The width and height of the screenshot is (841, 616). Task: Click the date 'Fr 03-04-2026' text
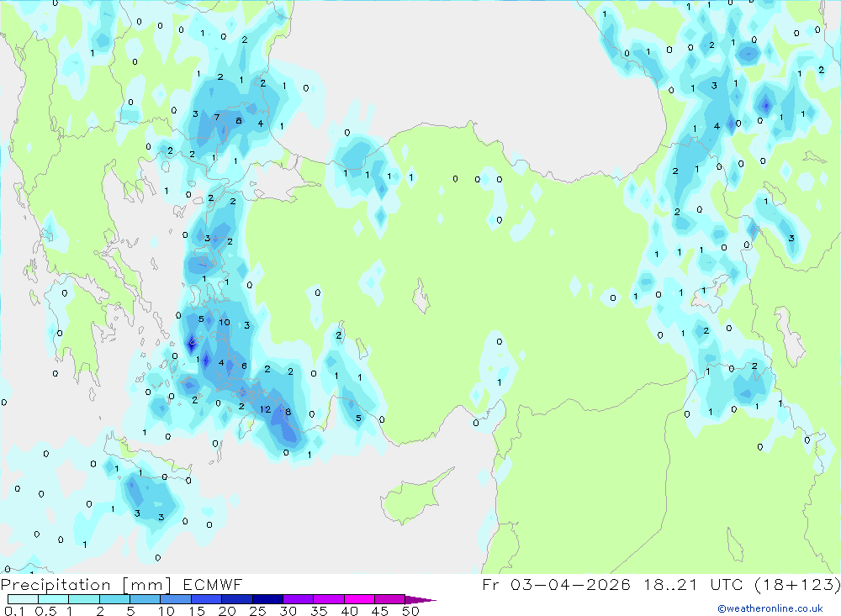[x=556, y=585]
